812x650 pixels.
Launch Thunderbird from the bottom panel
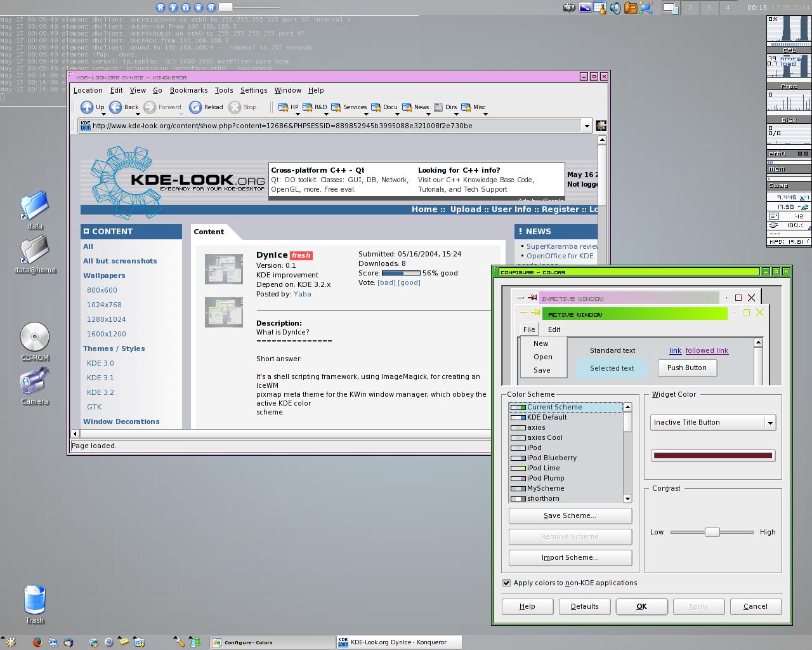tap(69, 642)
